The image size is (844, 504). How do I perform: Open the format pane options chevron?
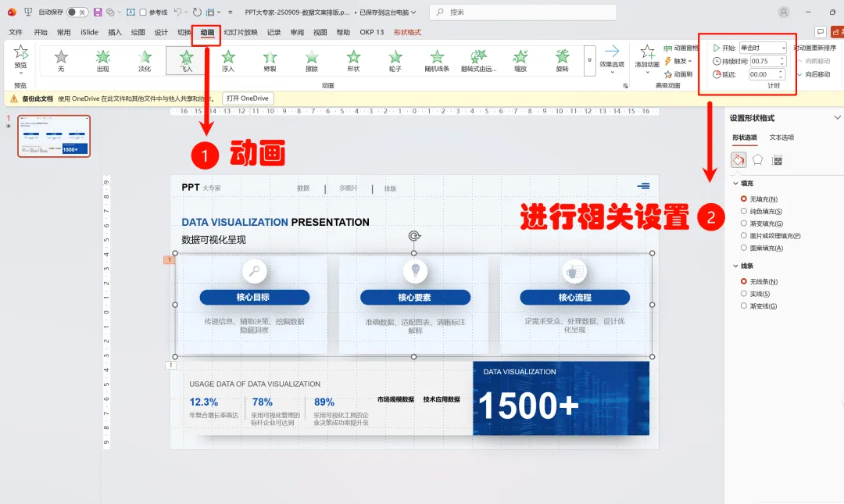coord(837,117)
